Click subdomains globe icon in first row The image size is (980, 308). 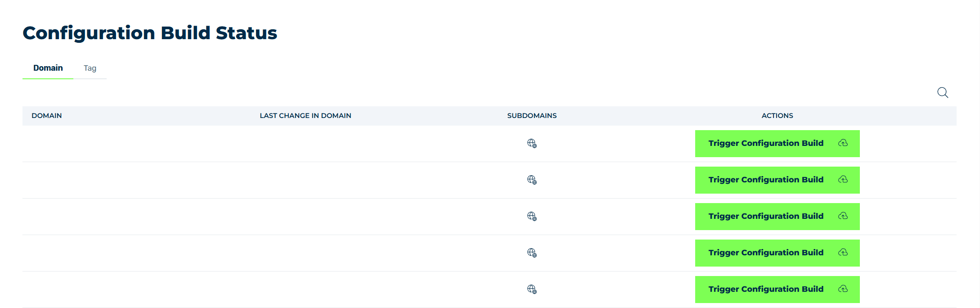[x=532, y=144]
